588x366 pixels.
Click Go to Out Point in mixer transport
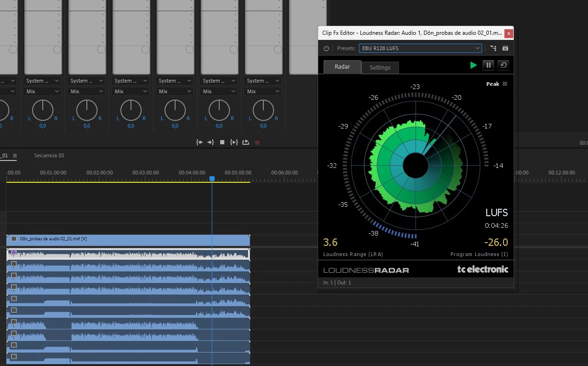pos(210,142)
